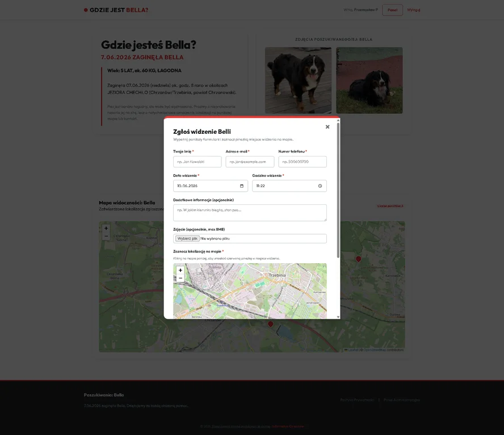
Task: Click the red map pin near Kamionice
Action: pyautogui.click(x=358, y=259)
